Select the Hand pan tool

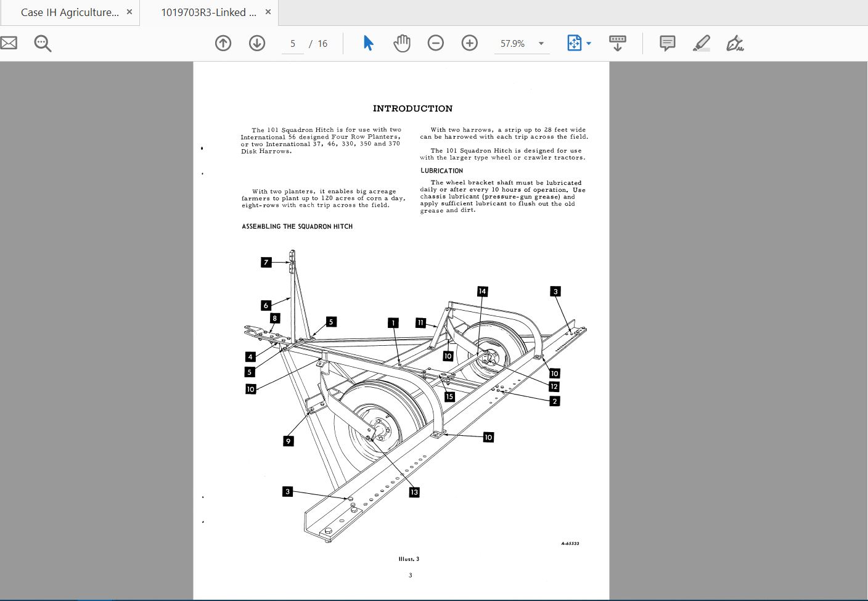pos(402,43)
